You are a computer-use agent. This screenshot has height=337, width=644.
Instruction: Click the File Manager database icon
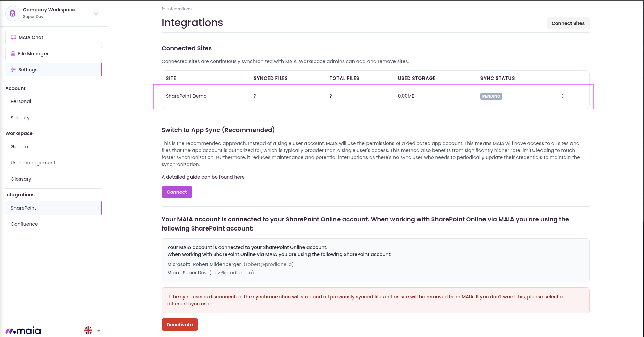pos(13,54)
